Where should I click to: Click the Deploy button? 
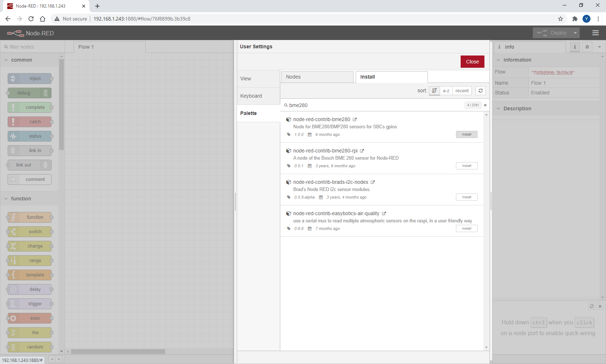click(x=552, y=33)
